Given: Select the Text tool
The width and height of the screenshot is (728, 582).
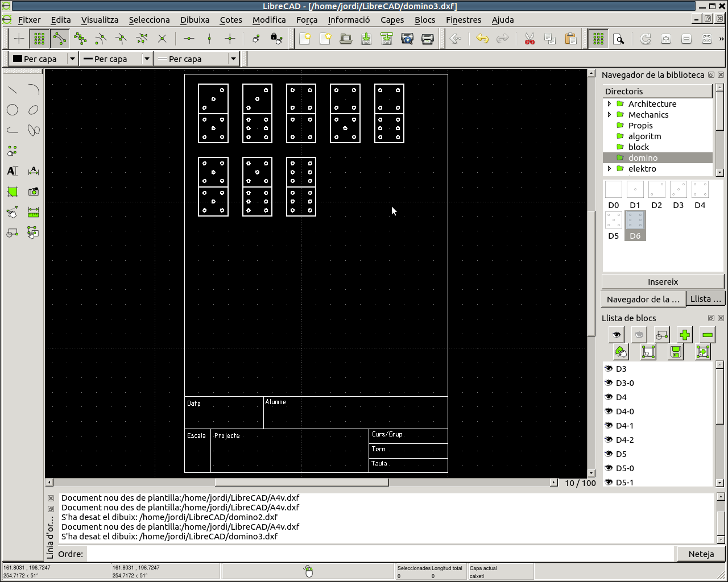Looking at the screenshot, I should click(13, 171).
